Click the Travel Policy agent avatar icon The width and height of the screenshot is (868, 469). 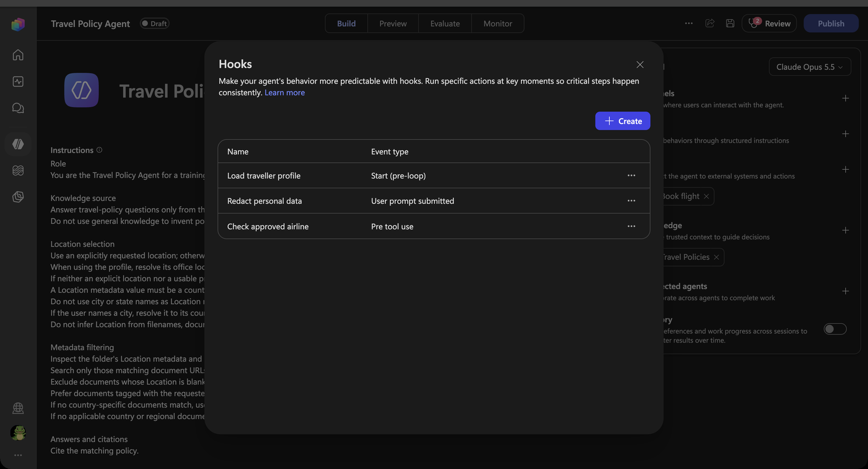81,90
